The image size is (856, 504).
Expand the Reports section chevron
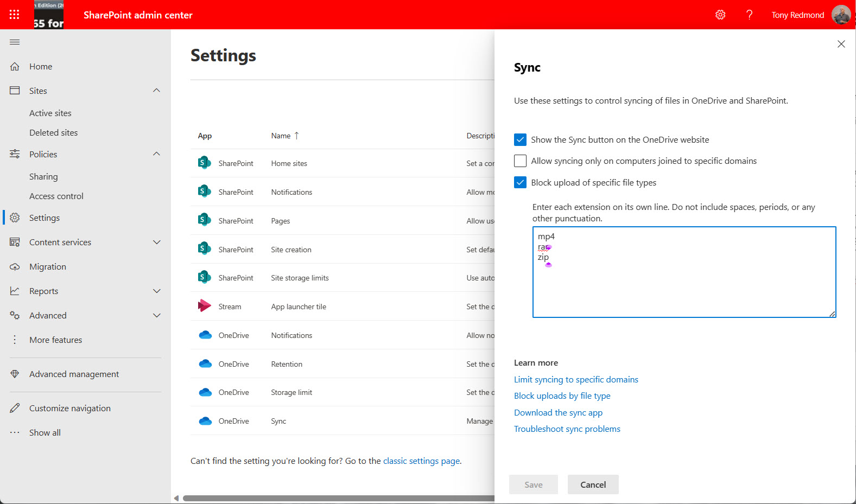tap(156, 291)
